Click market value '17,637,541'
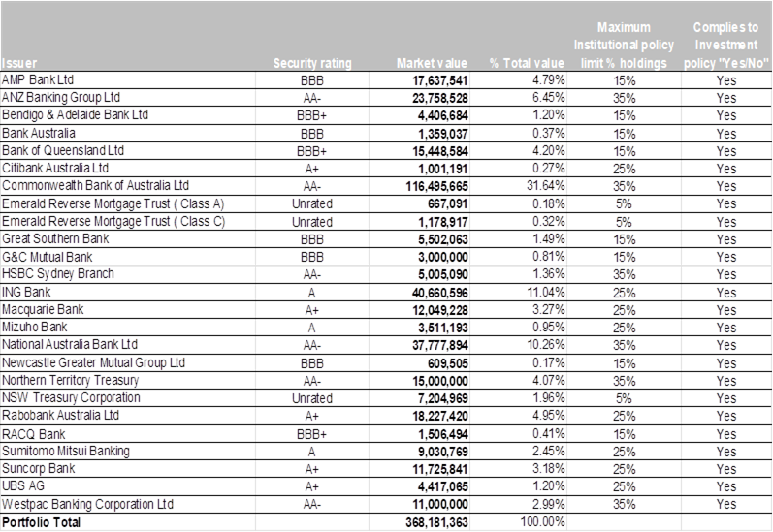The width and height of the screenshot is (773, 532). pyautogui.click(x=439, y=80)
